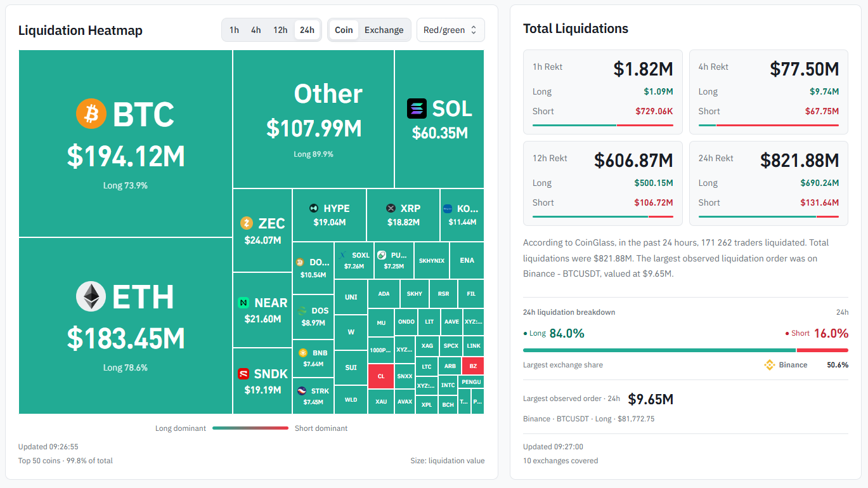This screenshot has width=868, height=488.
Task: Click the Doge icon in the $10.54M tile
Action: pyautogui.click(x=299, y=262)
